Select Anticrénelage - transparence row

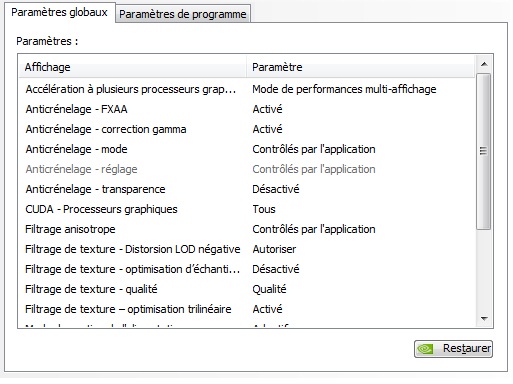247,189
